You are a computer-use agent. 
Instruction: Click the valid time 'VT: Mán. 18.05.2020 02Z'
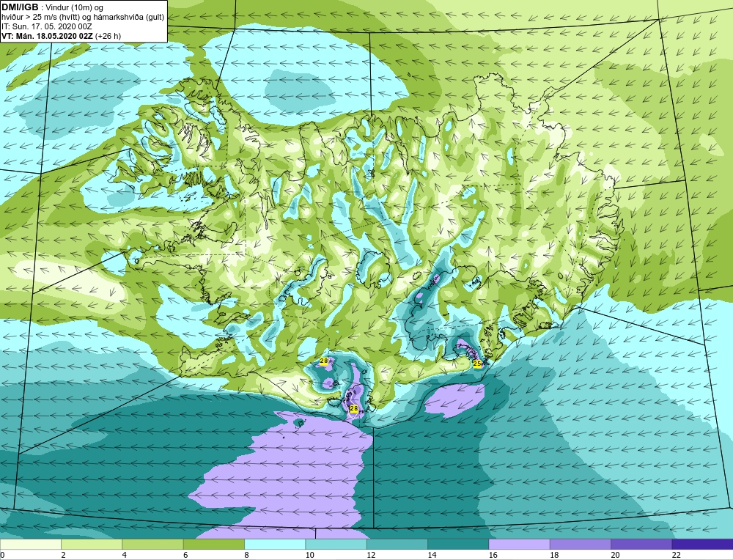[48, 36]
